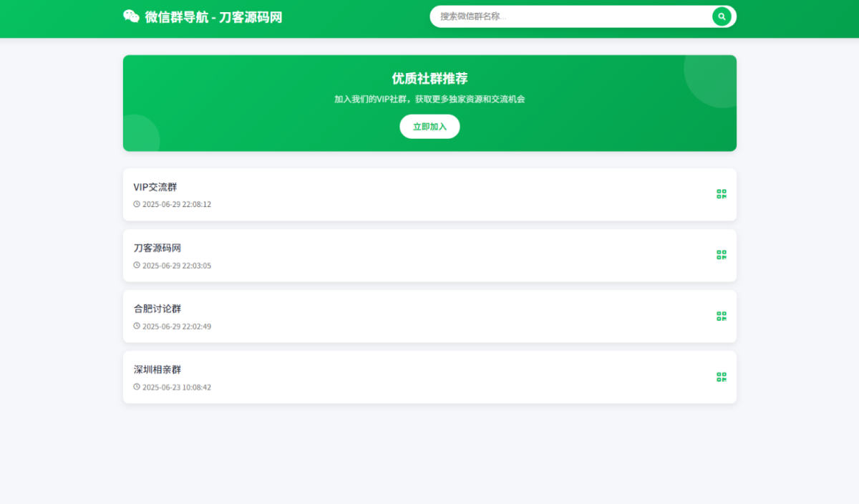This screenshot has width=859, height=504.
Task: Click timestamp 2025-06-23 10:08:42
Action: 177,387
